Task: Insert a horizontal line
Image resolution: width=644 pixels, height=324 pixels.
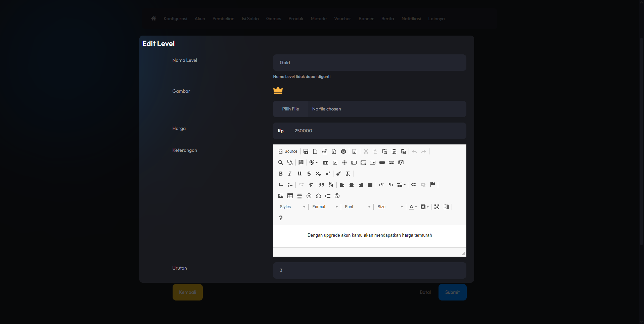Action: coord(300,196)
